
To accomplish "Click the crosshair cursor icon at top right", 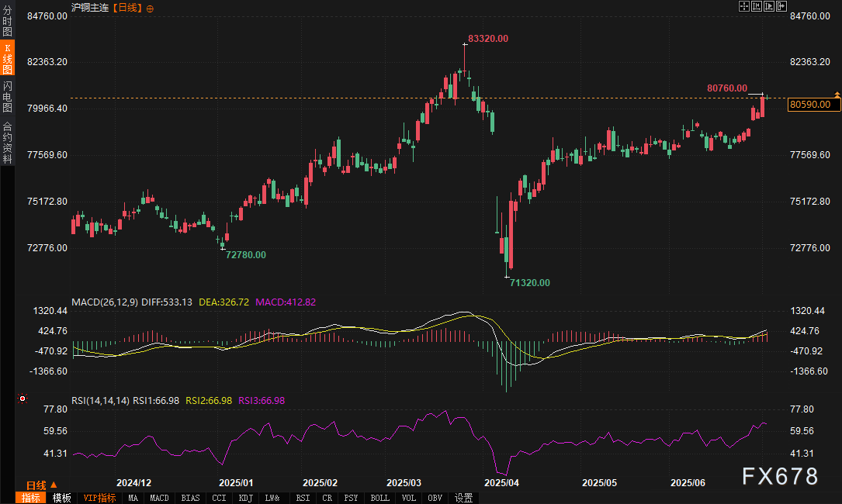I will point(744,6).
